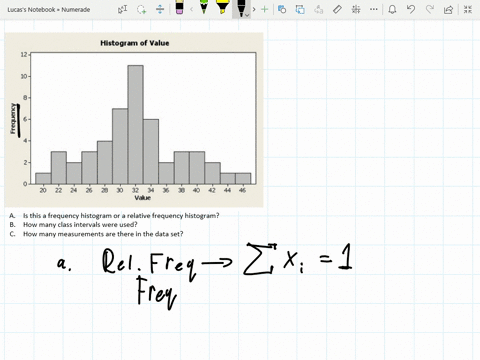Click the Lucas's Notebook » Numerade title
The height and width of the screenshot is (360, 480).
[49, 10]
